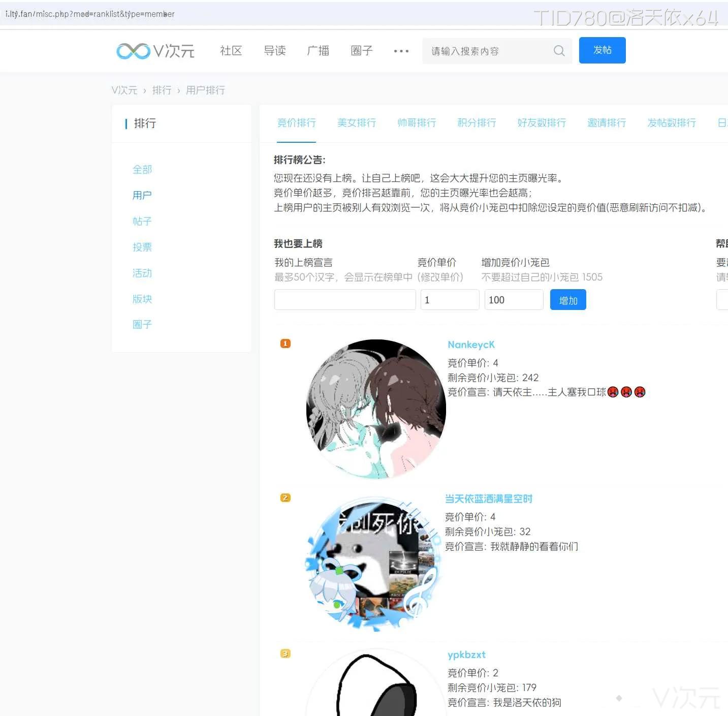Open the 当天依蓝洒满星空时 username link
This screenshot has height=716, width=728.
(x=489, y=499)
